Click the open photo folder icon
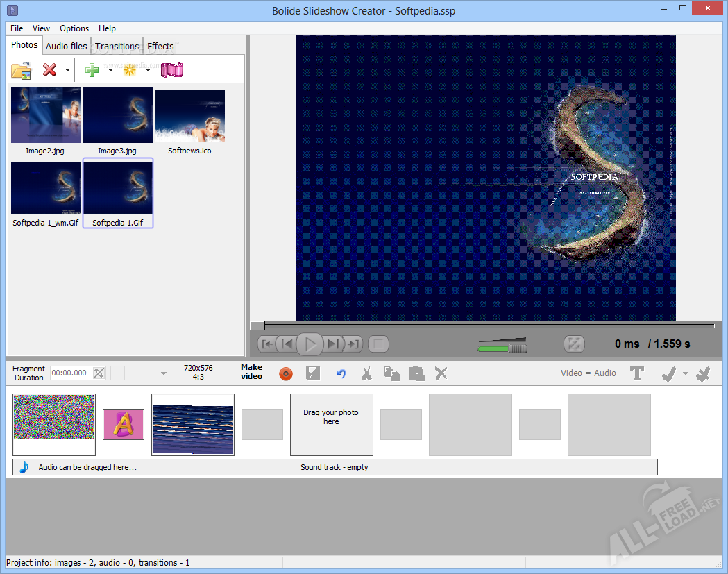This screenshot has width=728, height=574. click(22, 70)
